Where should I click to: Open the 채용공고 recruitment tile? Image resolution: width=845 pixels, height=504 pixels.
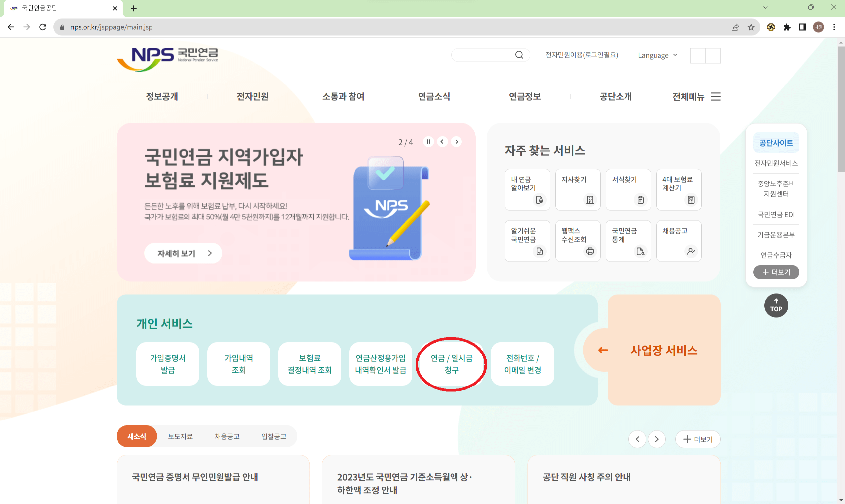pyautogui.click(x=679, y=241)
